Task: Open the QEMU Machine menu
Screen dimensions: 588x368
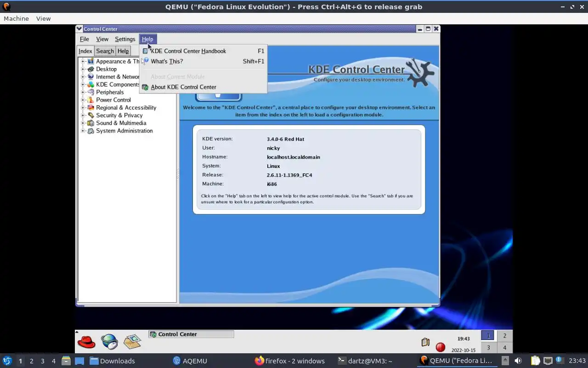Action: point(16,18)
